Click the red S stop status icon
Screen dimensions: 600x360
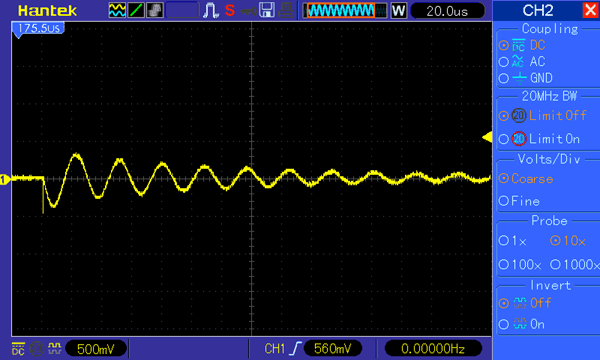(230, 10)
